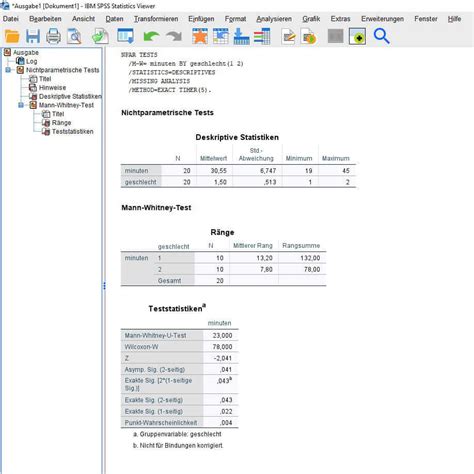
Task: Open the Einfügen menu
Action: (x=201, y=19)
